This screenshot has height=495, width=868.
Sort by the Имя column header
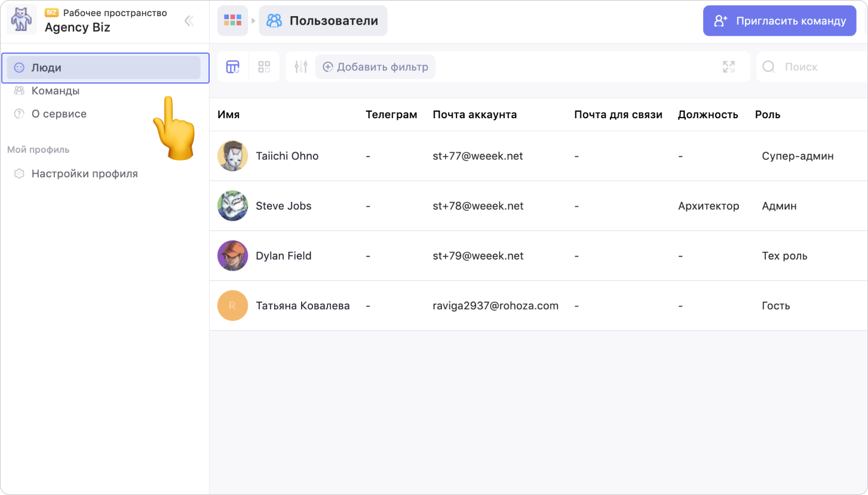point(229,115)
